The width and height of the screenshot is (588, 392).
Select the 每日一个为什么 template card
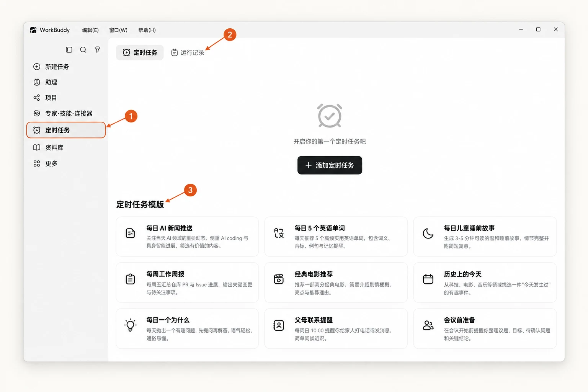(187, 328)
